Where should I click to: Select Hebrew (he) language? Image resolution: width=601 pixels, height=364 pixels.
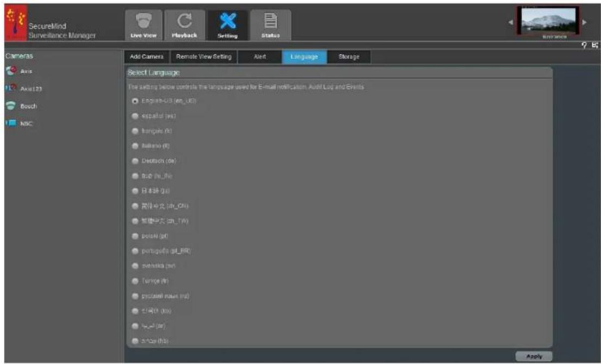pos(135,341)
